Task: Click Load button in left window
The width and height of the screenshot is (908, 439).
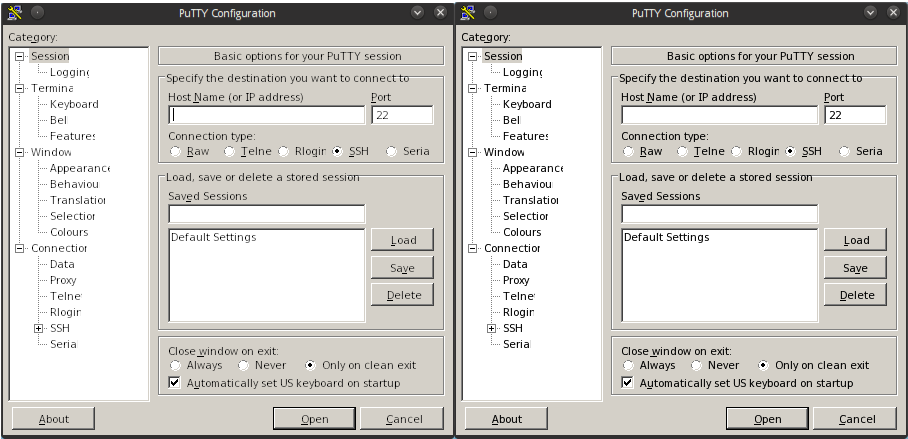Action: coord(402,240)
